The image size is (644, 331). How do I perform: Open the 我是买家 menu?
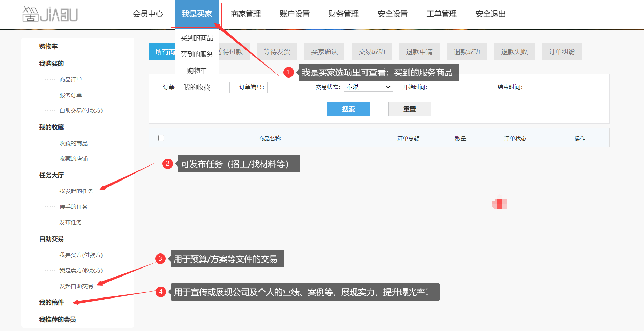coord(197,14)
